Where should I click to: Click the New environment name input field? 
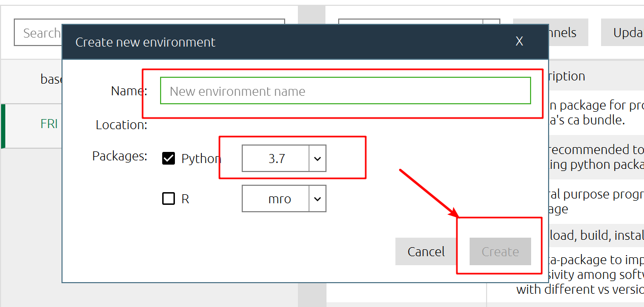(x=345, y=91)
